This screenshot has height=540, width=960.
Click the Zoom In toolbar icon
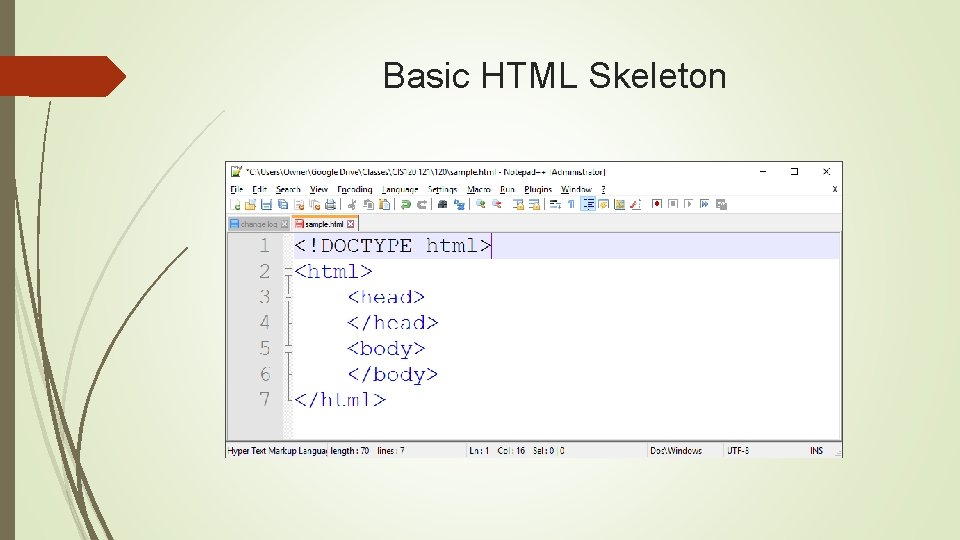coord(481,204)
